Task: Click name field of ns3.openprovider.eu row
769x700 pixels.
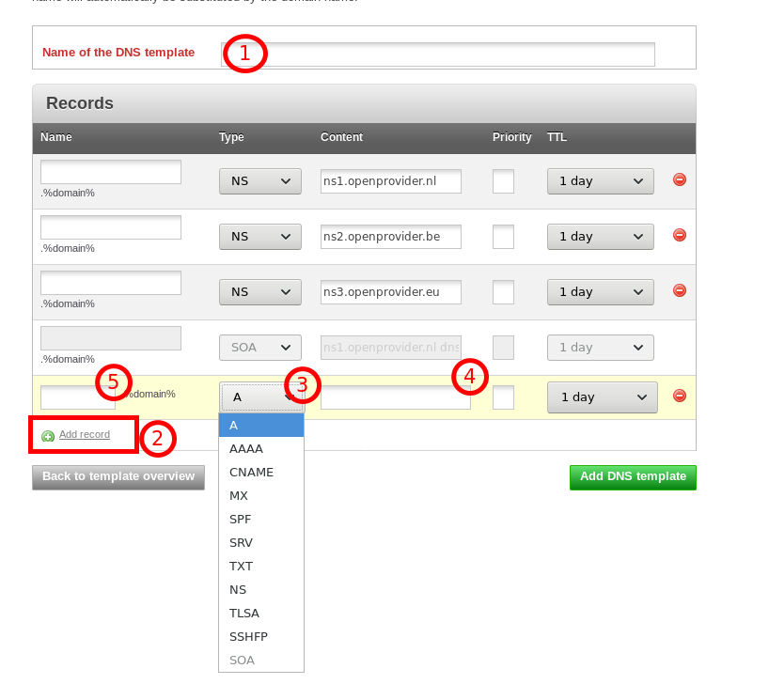Action: (x=111, y=283)
